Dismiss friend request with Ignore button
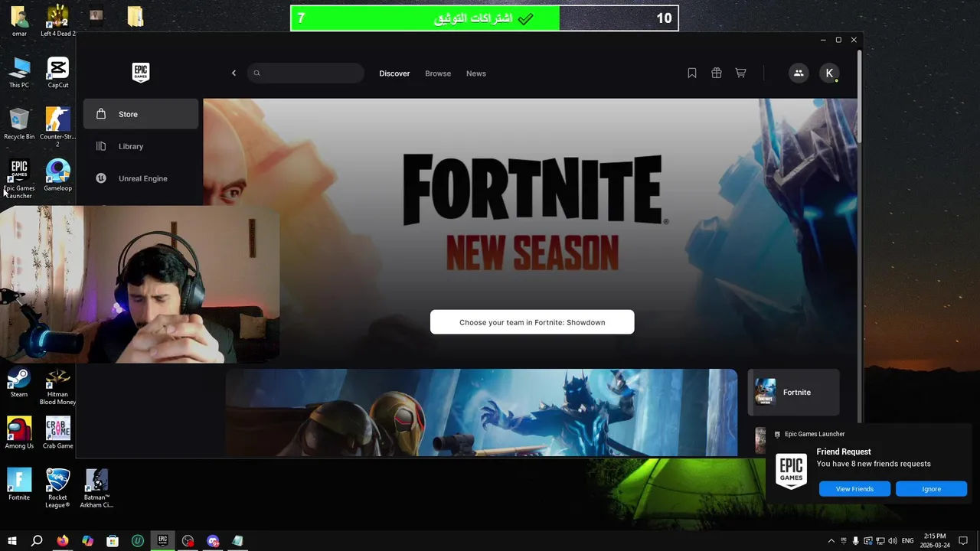Screen dimensions: 980x551 coord(931,489)
